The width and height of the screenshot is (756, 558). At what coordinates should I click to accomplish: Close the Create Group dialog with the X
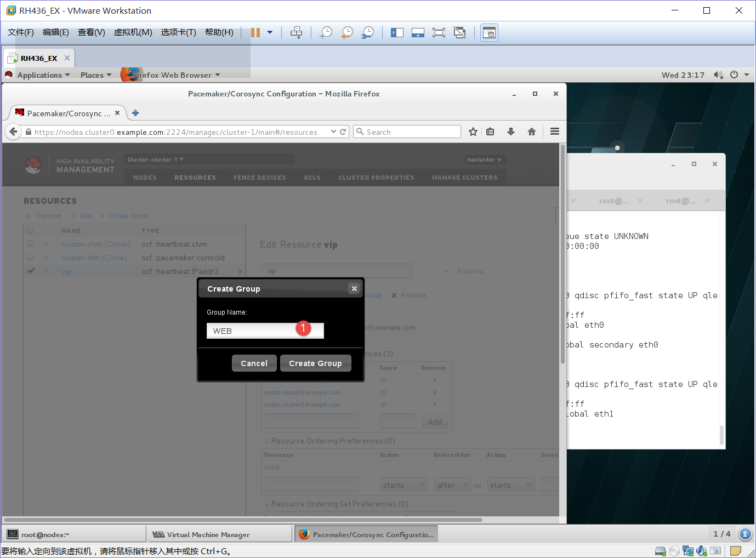[354, 289]
